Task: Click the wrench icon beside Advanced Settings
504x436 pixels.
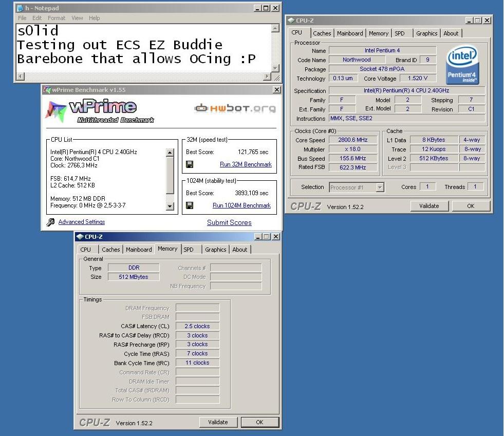Action: [x=50, y=222]
